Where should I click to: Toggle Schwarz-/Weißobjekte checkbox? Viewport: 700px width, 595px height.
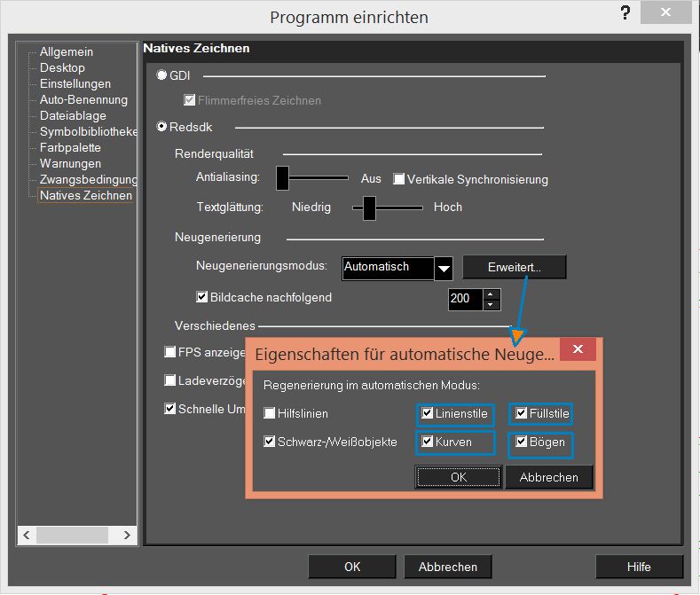click(269, 442)
